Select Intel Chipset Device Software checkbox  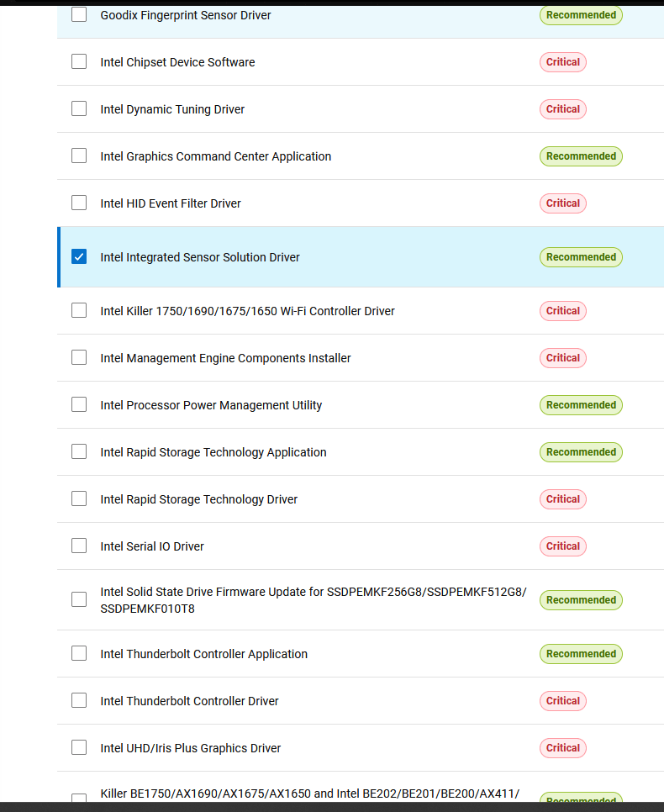(79, 61)
